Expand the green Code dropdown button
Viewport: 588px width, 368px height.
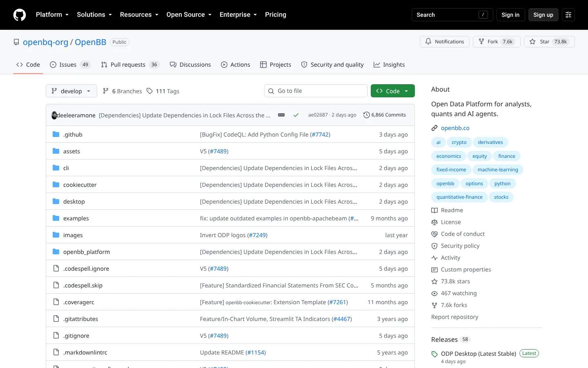pyautogui.click(x=393, y=91)
